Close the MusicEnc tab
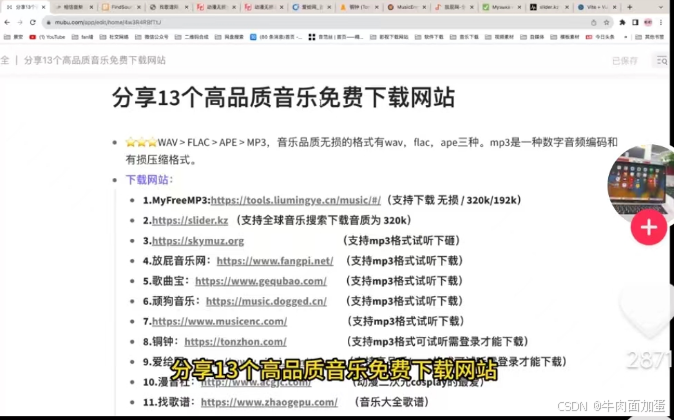The image size is (674, 420). (x=424, y=7)
